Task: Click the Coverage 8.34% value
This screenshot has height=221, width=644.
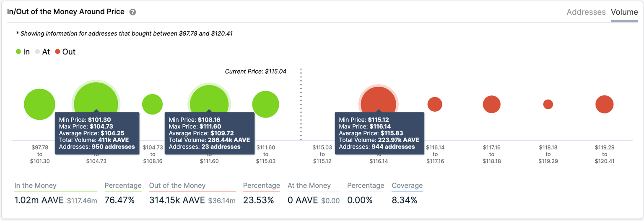Action: pos(404,200)
